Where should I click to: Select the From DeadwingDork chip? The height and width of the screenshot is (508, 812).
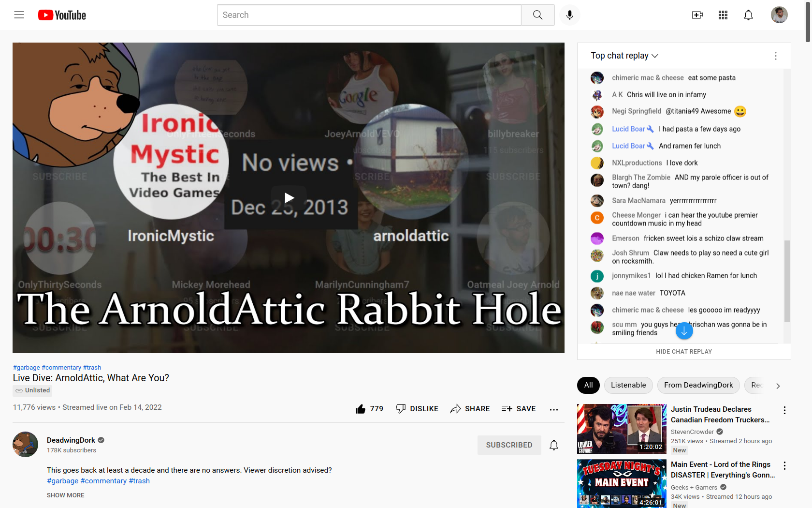[x=698, y=385]
